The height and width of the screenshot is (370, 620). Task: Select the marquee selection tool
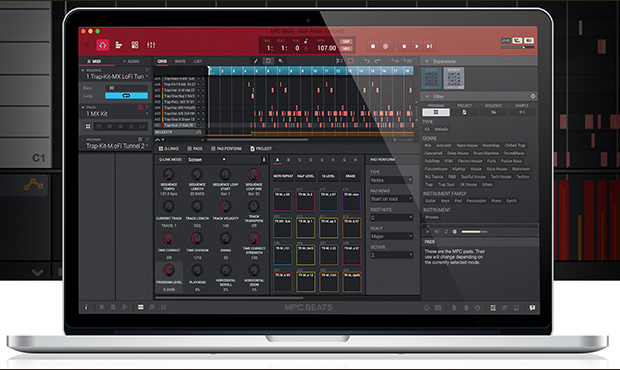pos(268,61)
